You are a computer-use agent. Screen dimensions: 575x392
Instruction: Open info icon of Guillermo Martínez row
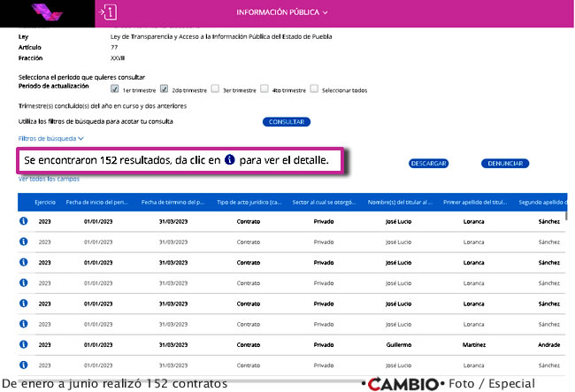pyautogui.click(x=24, y=344)
